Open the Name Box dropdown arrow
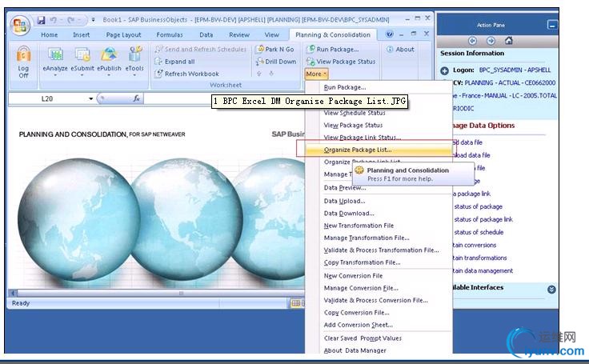This screenshot has width=589, height=364. pos(90,98)
